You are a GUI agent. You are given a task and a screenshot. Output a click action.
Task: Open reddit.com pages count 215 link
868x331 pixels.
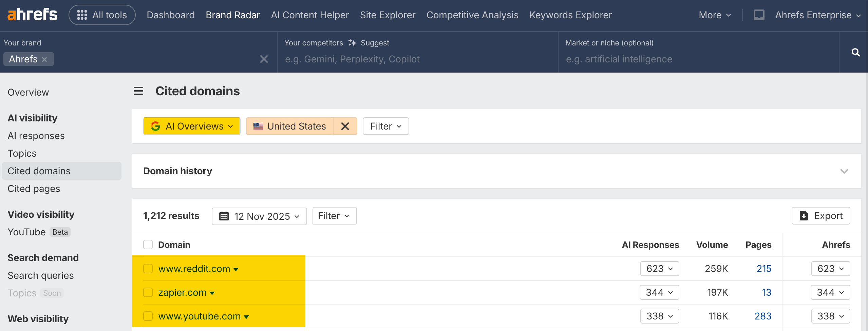(x=763, y=269)
